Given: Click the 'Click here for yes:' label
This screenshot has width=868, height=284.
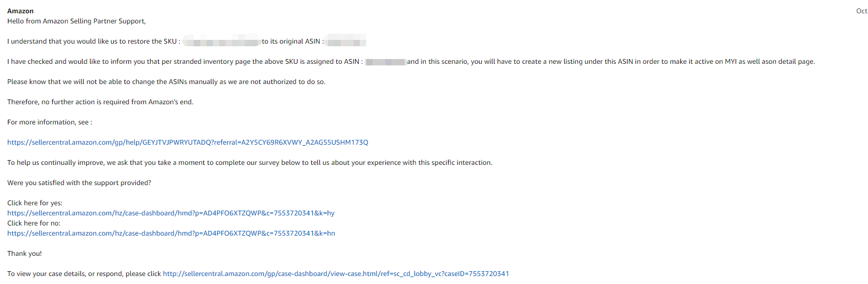Looking at the screenshot, I should click(35, 203).
